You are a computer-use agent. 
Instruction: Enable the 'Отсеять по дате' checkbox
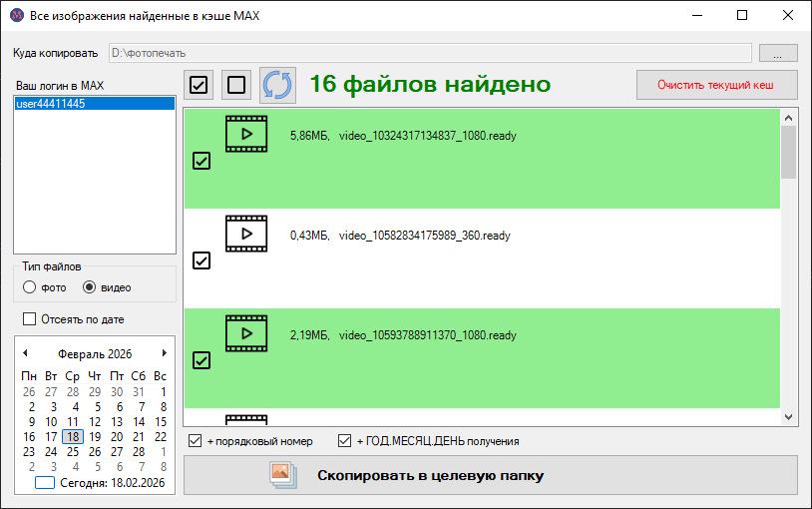point(29,319)
